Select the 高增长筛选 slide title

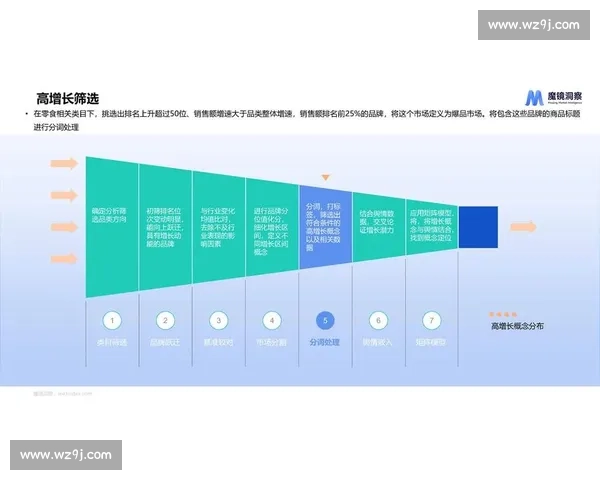68,98
